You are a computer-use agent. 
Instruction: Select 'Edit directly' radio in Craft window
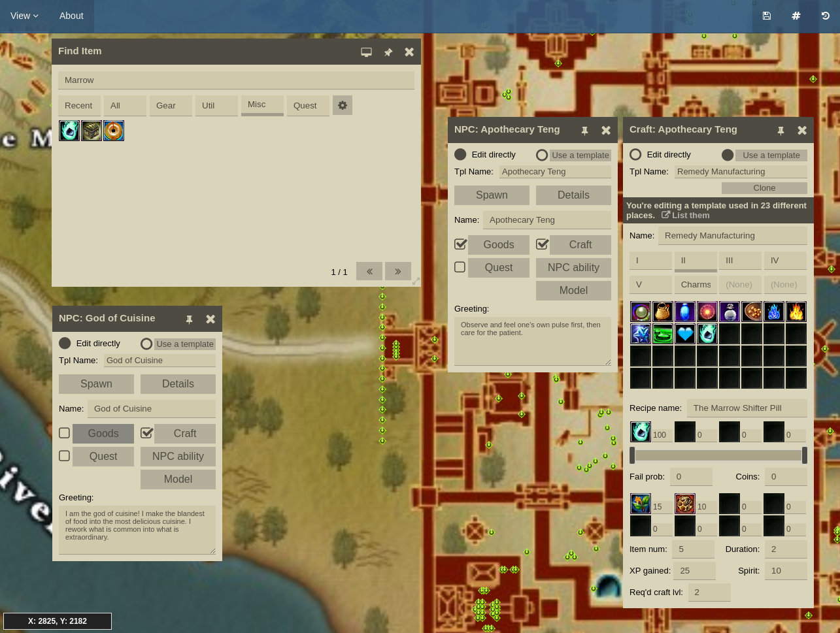(x=635, y=155)
